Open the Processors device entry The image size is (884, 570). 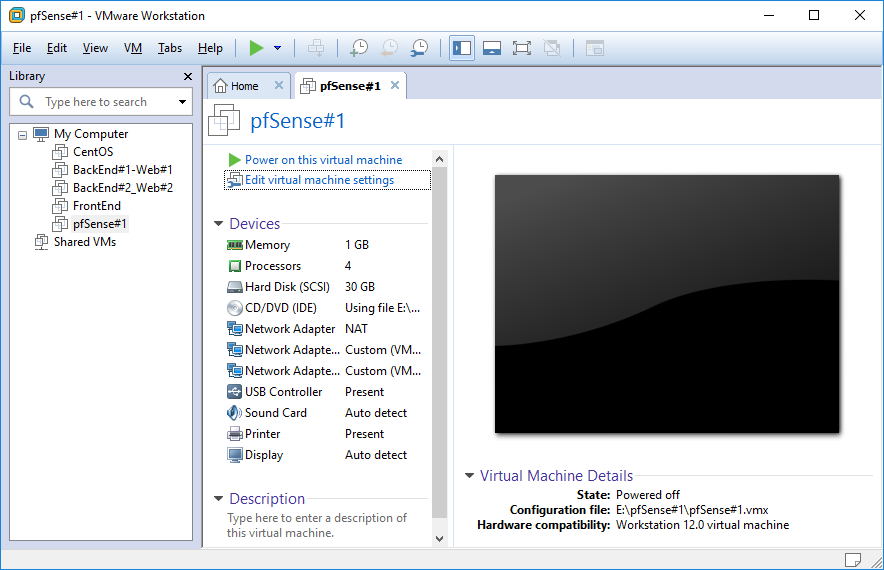(x=273, y=266)
